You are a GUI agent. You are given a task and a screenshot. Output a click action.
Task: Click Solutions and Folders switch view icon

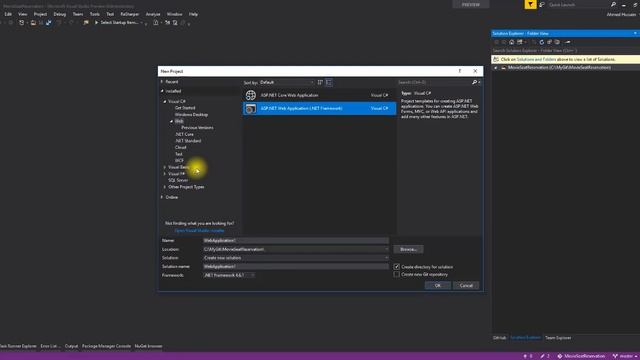pos(520,42)
